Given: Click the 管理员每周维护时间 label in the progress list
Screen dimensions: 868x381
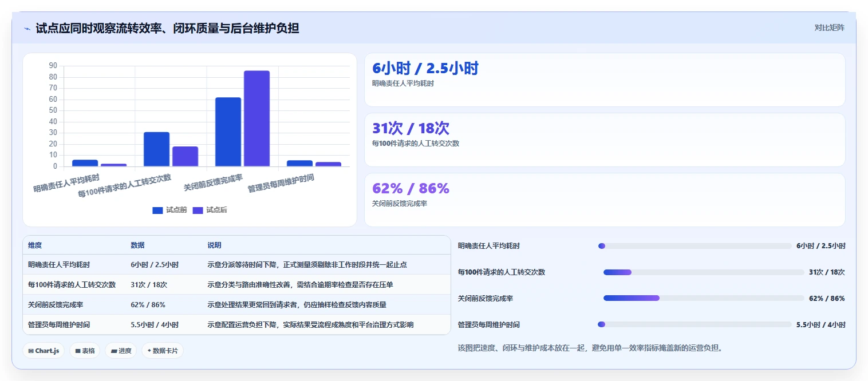Looking at the screenshot, I should 489,324.
